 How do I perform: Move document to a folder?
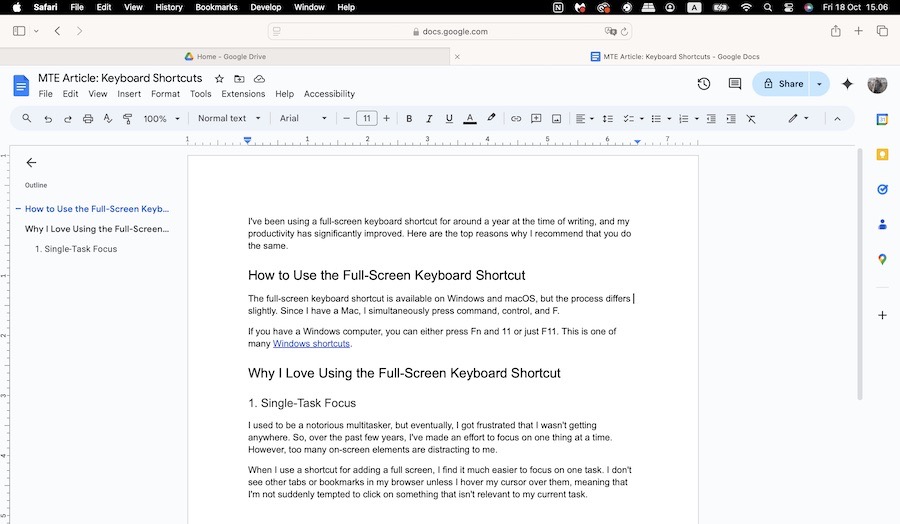[x=239, y=79]
